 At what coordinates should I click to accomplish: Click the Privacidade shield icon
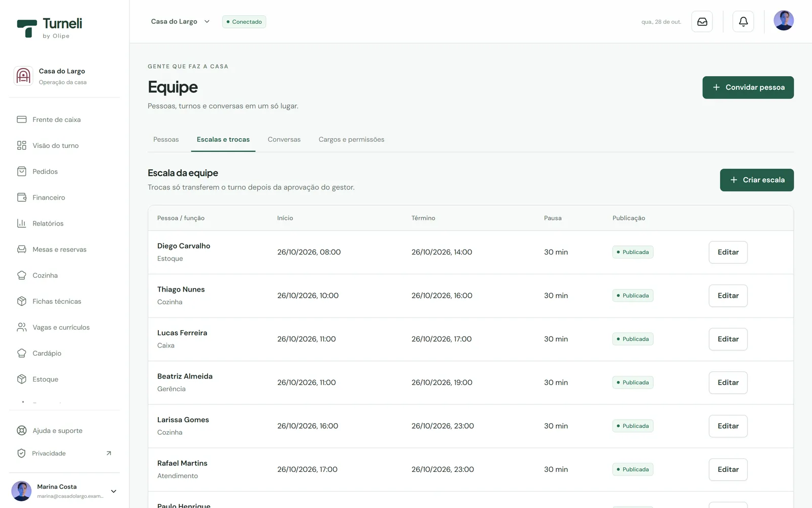21,453
